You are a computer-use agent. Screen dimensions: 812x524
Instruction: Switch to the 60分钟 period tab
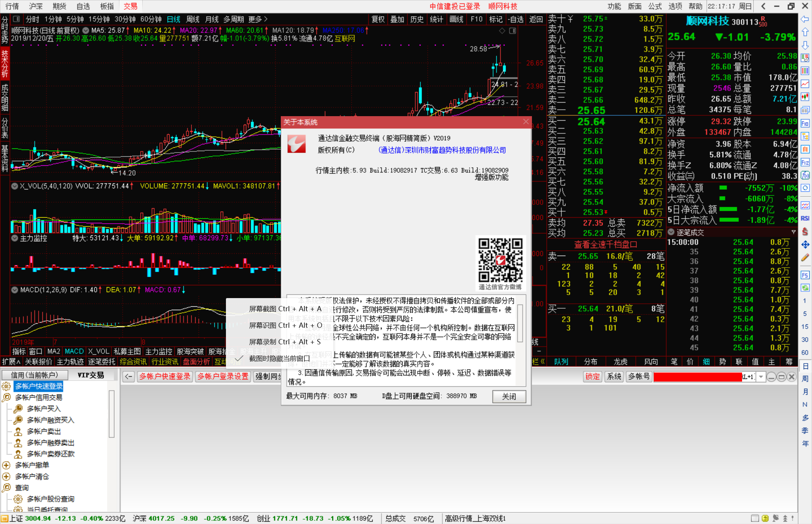coord(151,19)
